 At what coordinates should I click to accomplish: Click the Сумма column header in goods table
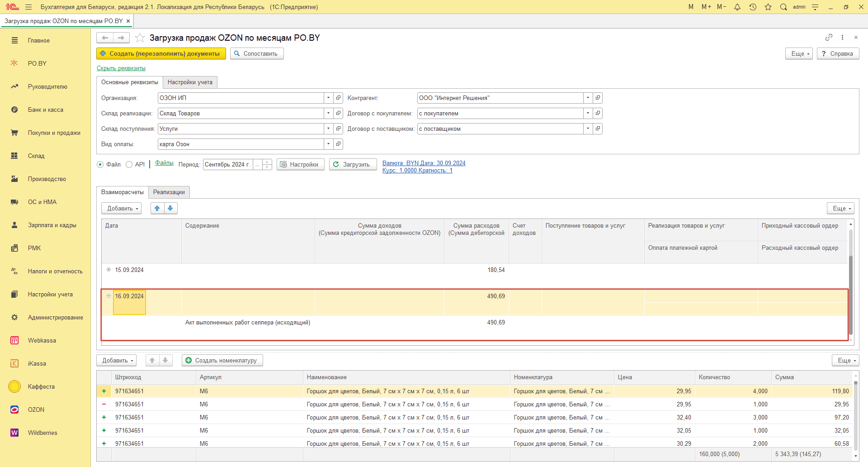[811, 377]
